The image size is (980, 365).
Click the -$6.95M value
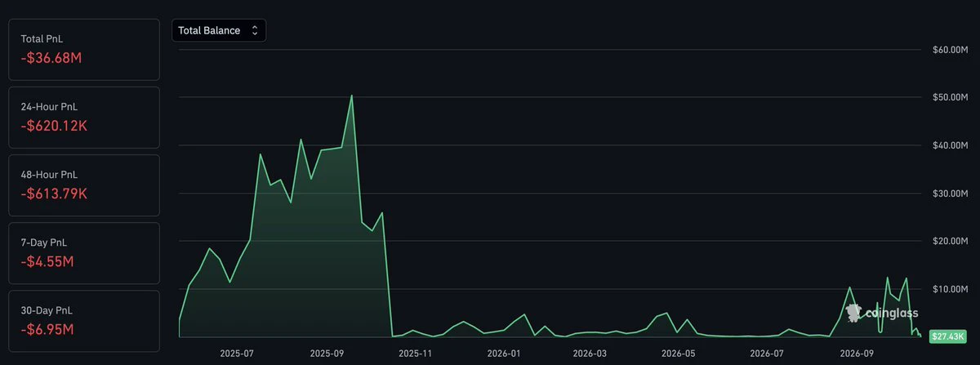click(47, 330)
